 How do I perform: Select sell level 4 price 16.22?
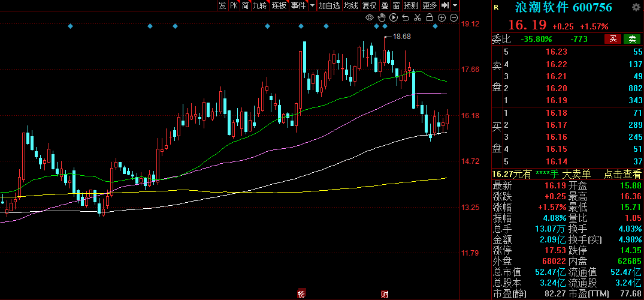click(556, 64)
